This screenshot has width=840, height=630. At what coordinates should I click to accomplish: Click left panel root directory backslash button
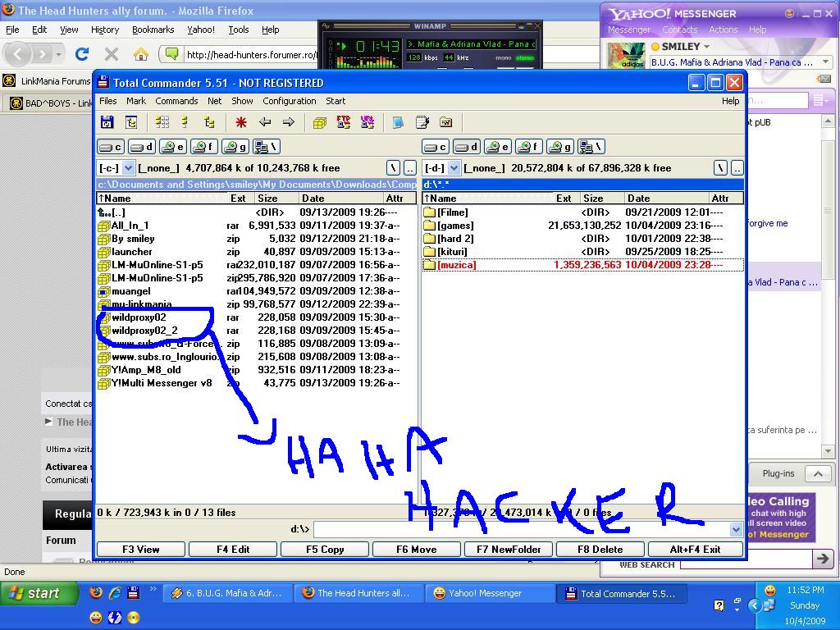393,168
